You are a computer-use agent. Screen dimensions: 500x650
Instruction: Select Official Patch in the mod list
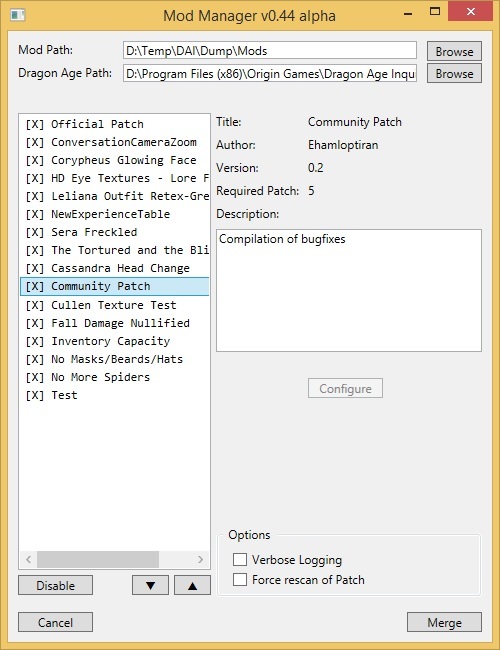[114, 124]
